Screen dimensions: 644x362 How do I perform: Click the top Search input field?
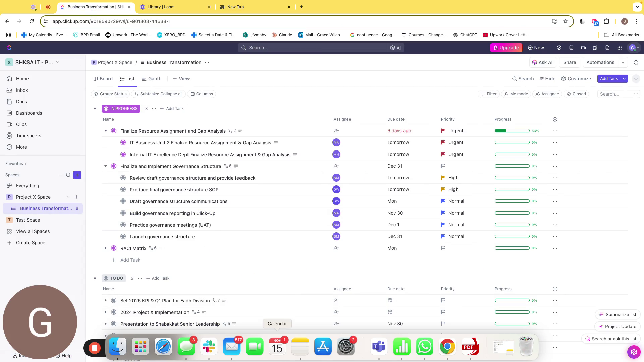[x=312, y=48]
